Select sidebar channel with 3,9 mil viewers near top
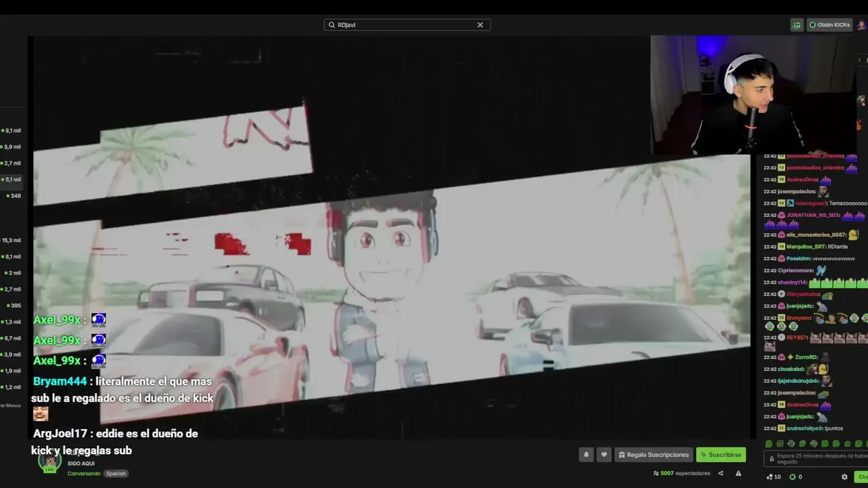The width and height of the screenshot is (868, 488). 12,146
